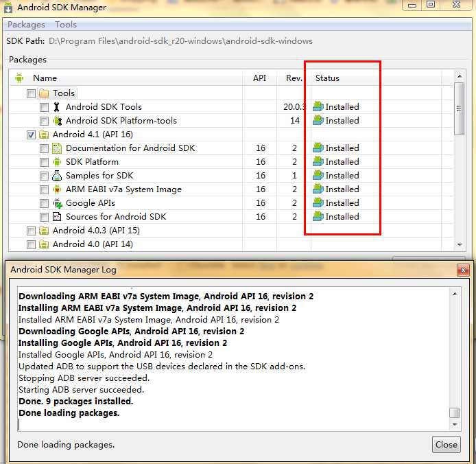The width and height of the screenshot is (476, 464).
Task: Click the Rev. column header
Action: 294,78
